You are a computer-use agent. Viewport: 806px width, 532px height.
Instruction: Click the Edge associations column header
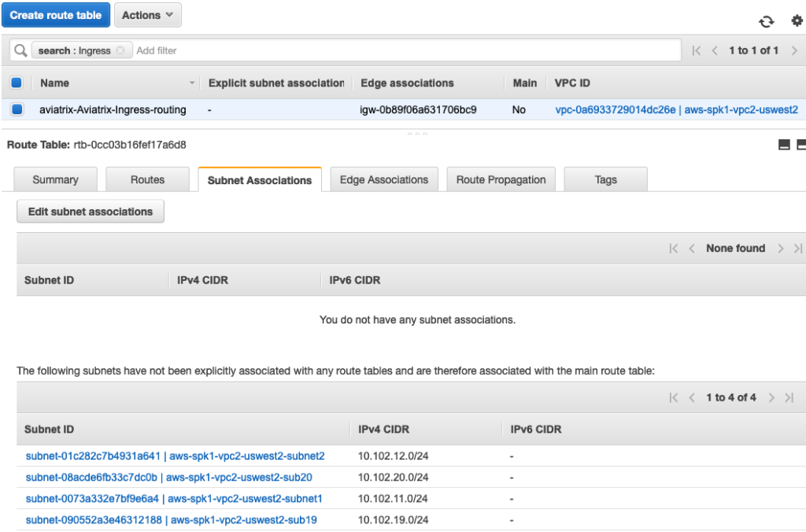[x=407, y=83]
